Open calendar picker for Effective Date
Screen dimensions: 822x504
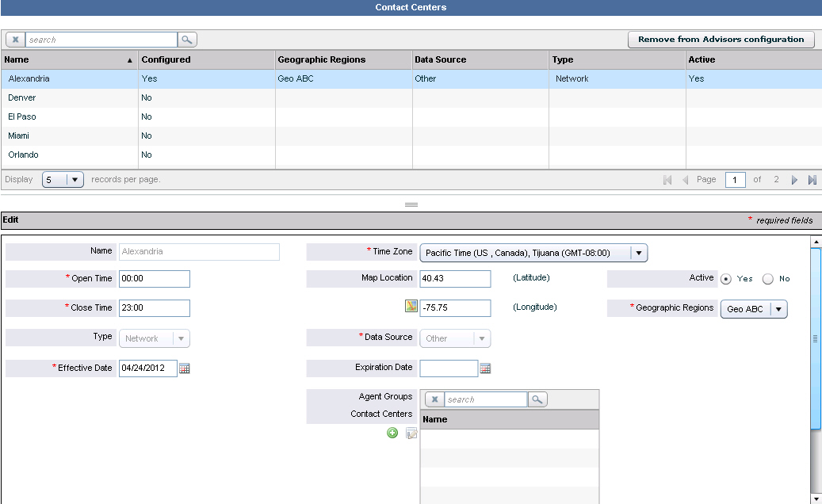(185, 368)
